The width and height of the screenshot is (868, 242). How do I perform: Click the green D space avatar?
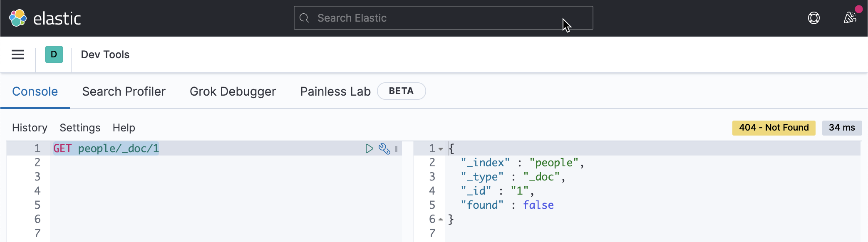click(x=54, y=54)
